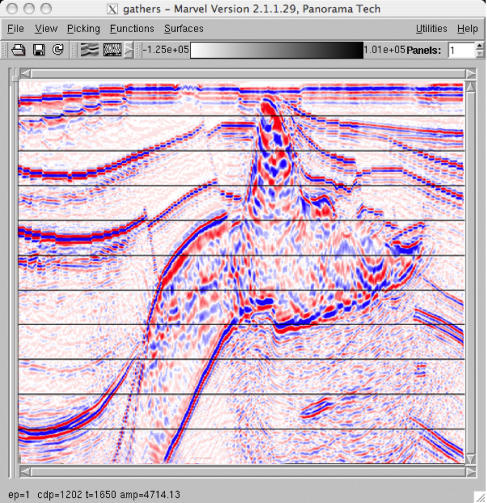
Task: Open the Surfaces menu
Action: 184,29
